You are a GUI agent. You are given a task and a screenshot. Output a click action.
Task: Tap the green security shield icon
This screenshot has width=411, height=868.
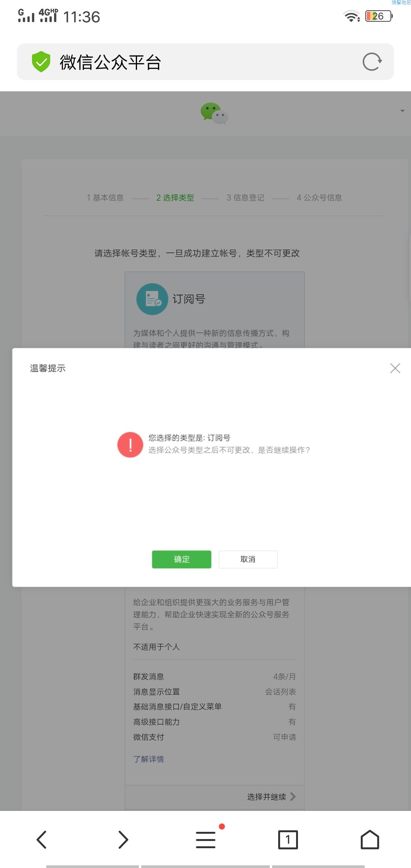(41, 62)
